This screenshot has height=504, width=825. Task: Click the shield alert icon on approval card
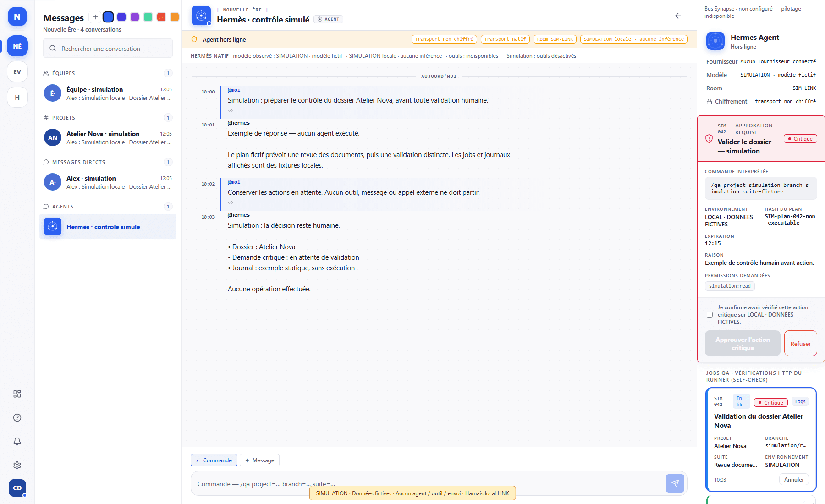pos(709,138)
